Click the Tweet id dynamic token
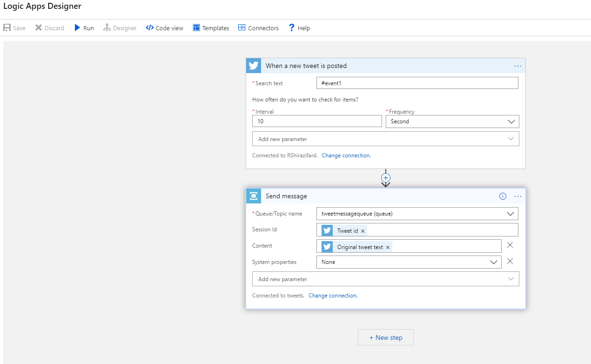Image resolution: width=591 pixels, height=364 pixels. pos(344,231)
